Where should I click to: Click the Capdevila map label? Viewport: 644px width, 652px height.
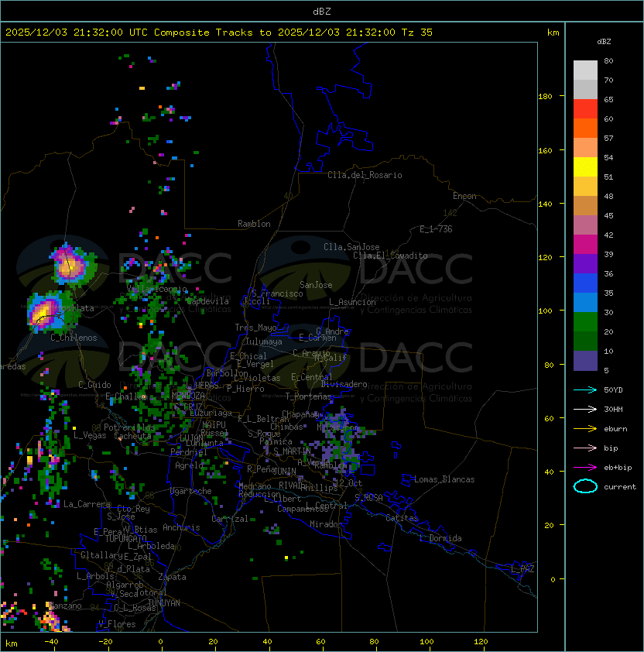pyautogui.click(x=207, y=301)
